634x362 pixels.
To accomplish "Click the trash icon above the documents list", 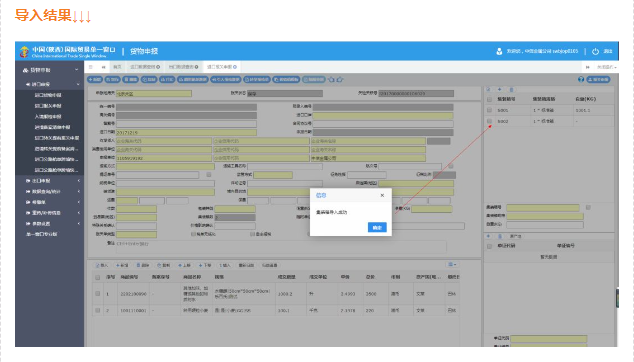I will (x=500, y=236).
